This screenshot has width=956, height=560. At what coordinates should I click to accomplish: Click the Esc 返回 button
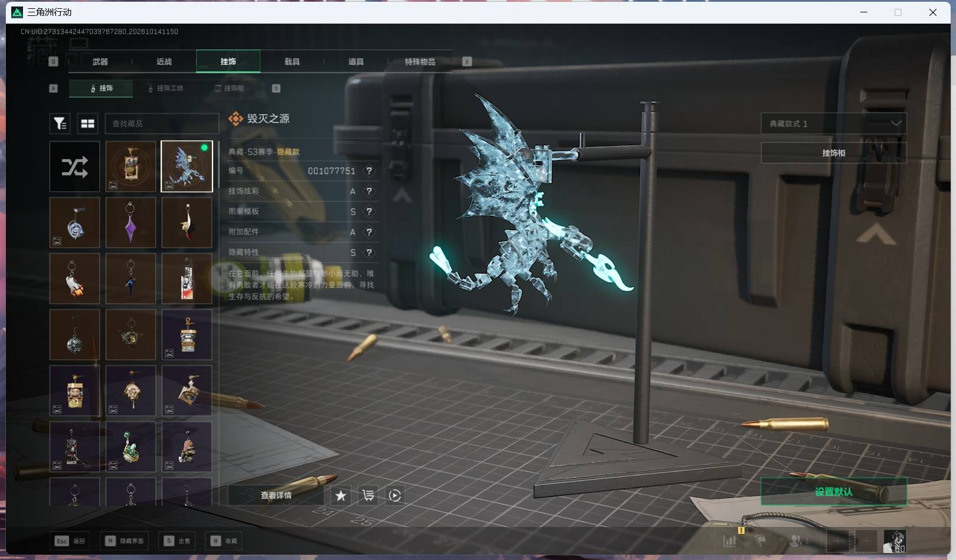[71, 541]
